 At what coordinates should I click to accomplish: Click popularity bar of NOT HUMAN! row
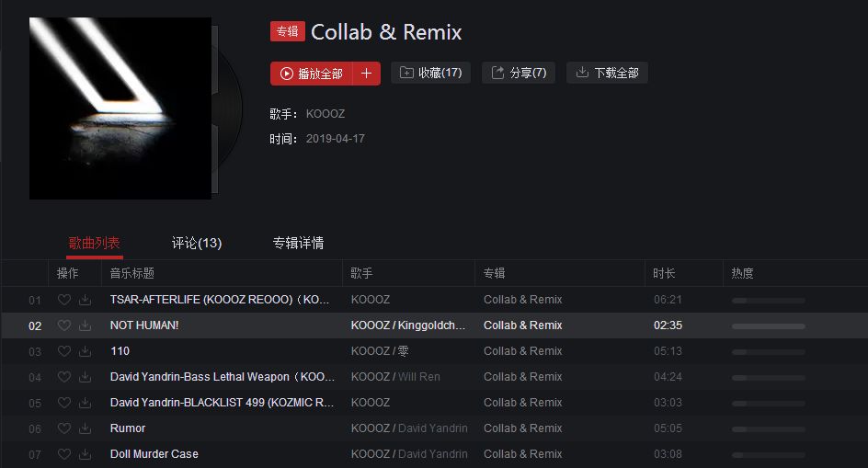[x=769, y=326]
